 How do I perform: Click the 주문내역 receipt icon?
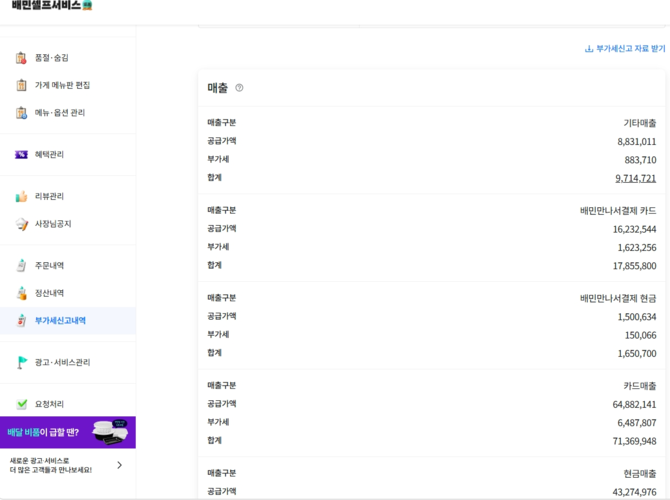21,265
